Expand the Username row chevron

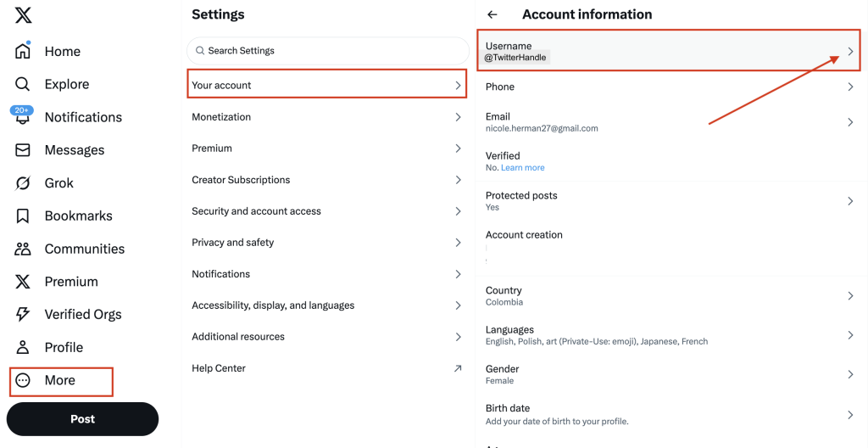pos(850,52)
